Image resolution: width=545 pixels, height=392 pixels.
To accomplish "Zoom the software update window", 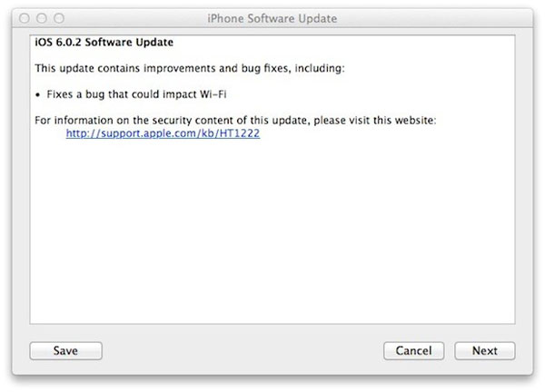I will click(60, 17).
